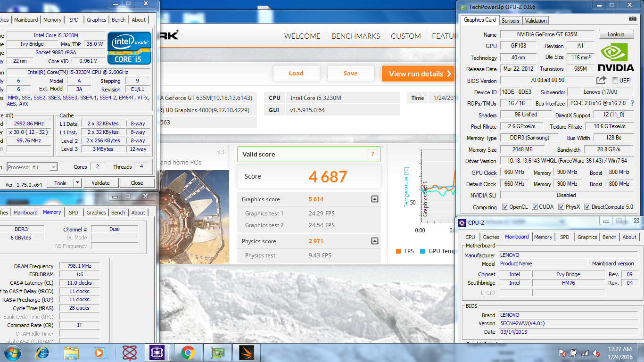Click the red atom taskbar icon
The height and width of the screenshot is (362, 644).
click(x=129, y=353)
